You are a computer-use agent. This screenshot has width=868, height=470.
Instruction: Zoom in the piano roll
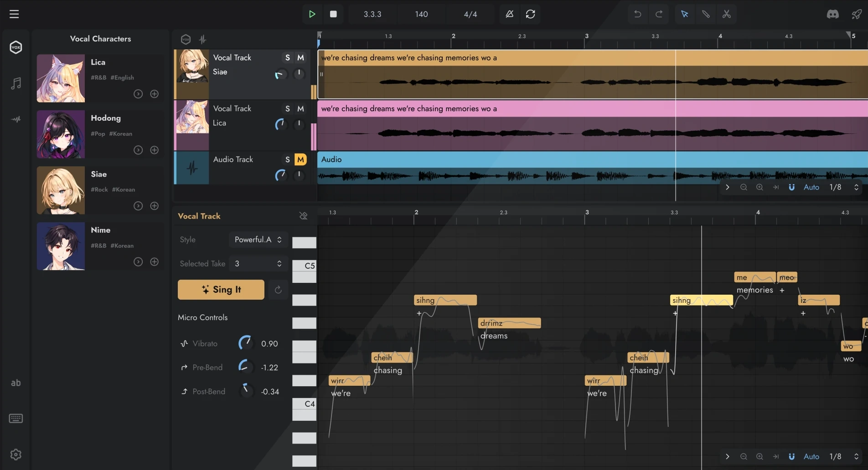coord(759,456)
